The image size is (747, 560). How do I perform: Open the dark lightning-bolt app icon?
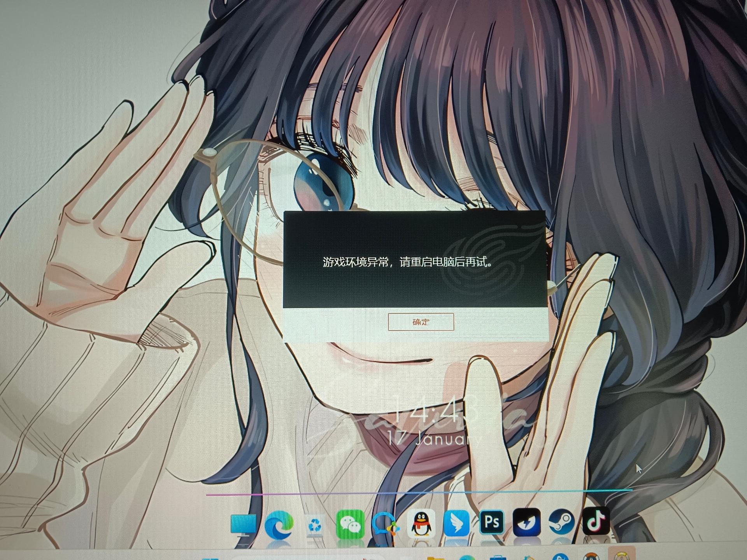tap(526, 521)
